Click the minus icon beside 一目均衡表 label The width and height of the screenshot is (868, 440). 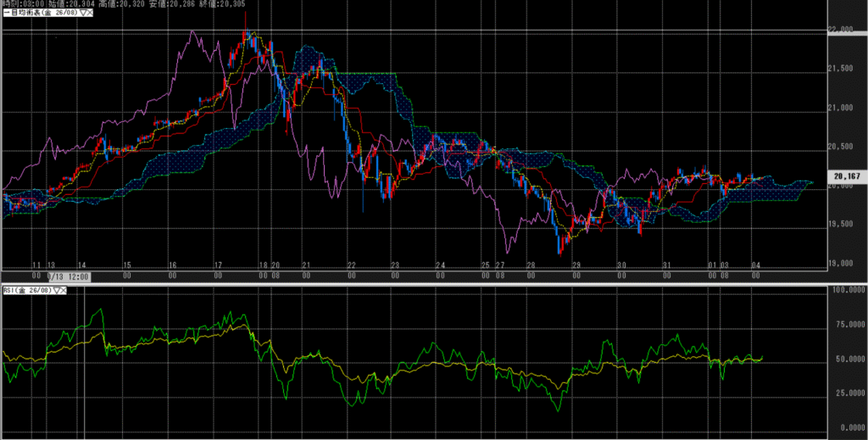pos(4,14)
